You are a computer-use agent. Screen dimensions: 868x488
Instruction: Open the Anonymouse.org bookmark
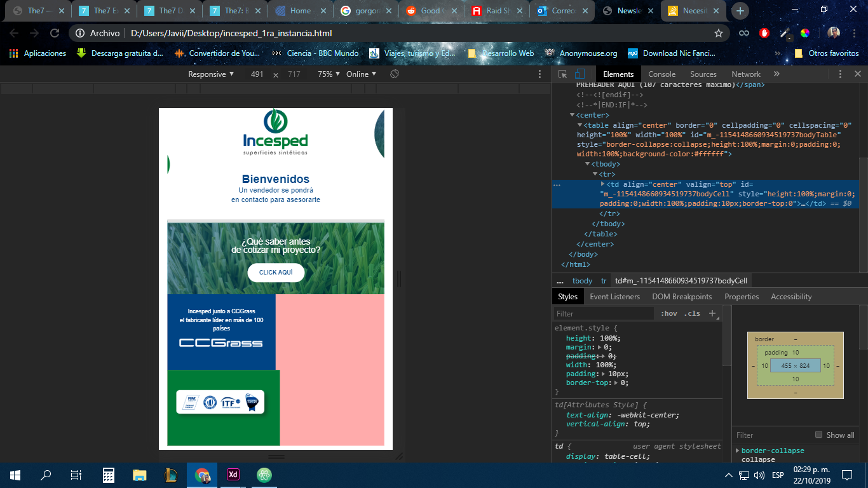coord(580,53)
